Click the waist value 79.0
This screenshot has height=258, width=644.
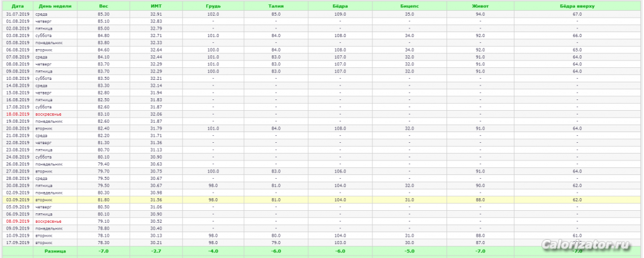276,243
